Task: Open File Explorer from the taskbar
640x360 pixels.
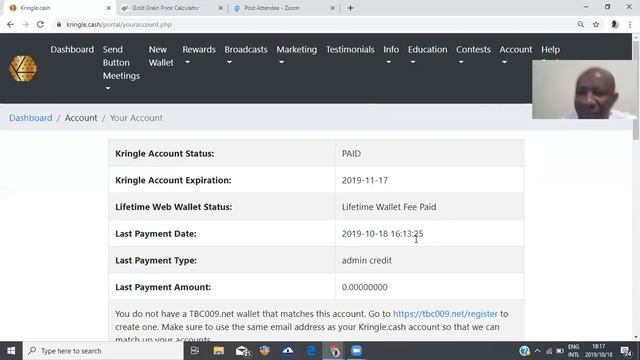Action: point(219,351)
